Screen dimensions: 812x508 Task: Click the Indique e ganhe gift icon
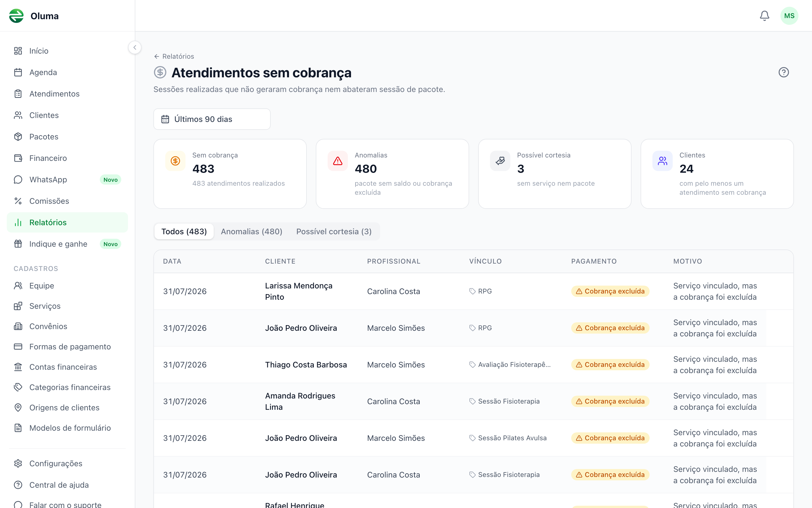(18, 244)
